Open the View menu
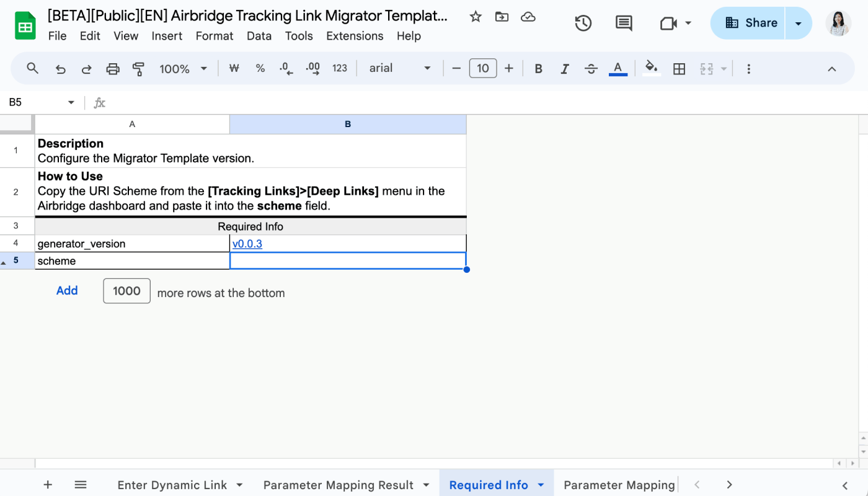 (x=126, y=36)
